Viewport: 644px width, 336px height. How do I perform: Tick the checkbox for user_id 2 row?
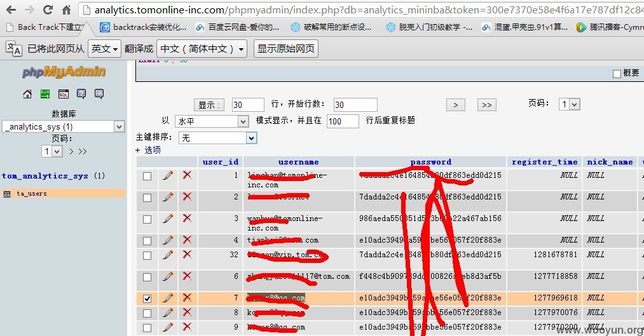pos(147,198)
